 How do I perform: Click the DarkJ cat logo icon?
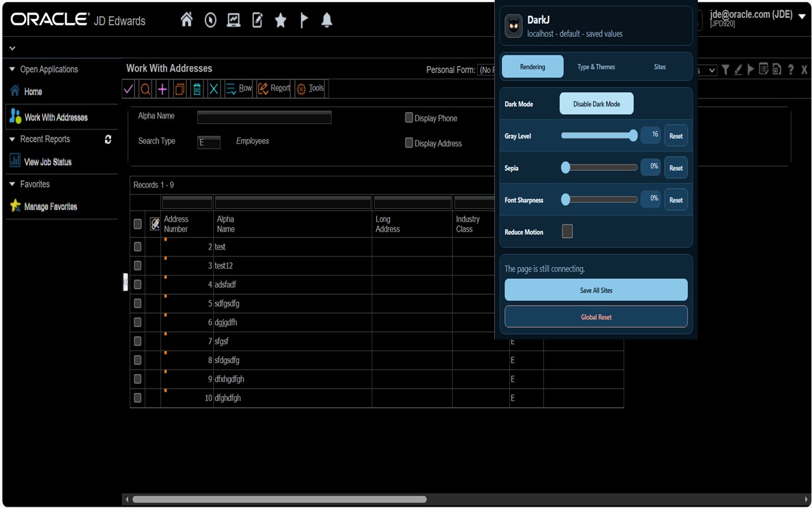513,26
